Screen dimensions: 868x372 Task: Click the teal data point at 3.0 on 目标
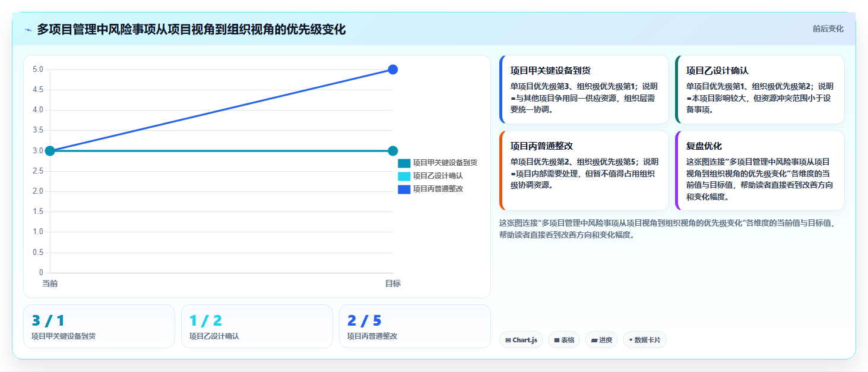392,151
